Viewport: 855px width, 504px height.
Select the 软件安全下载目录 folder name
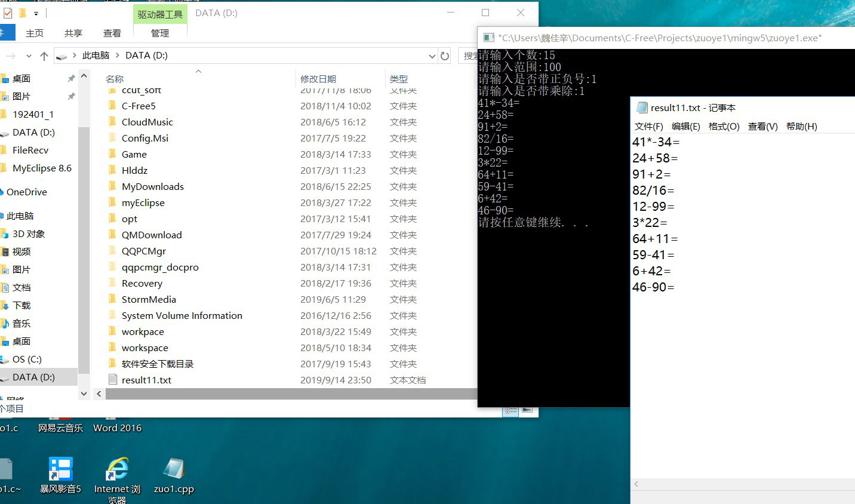point(158,364)
